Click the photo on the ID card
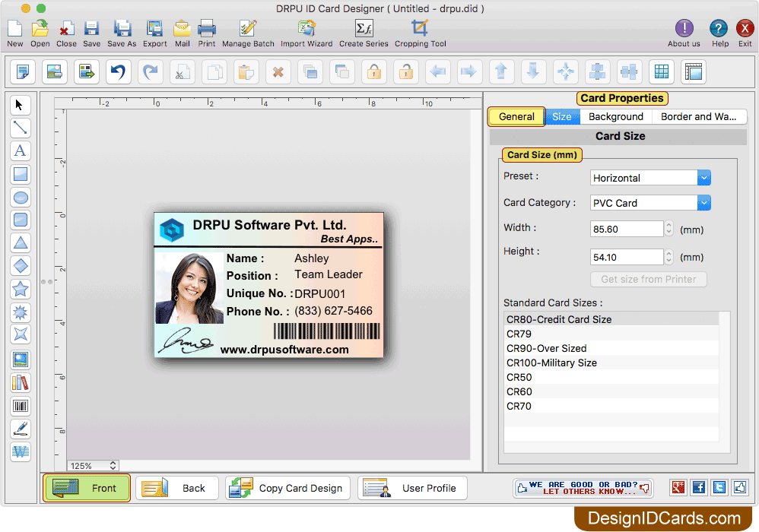The image size is (759, 532). [x=189, y=288]
